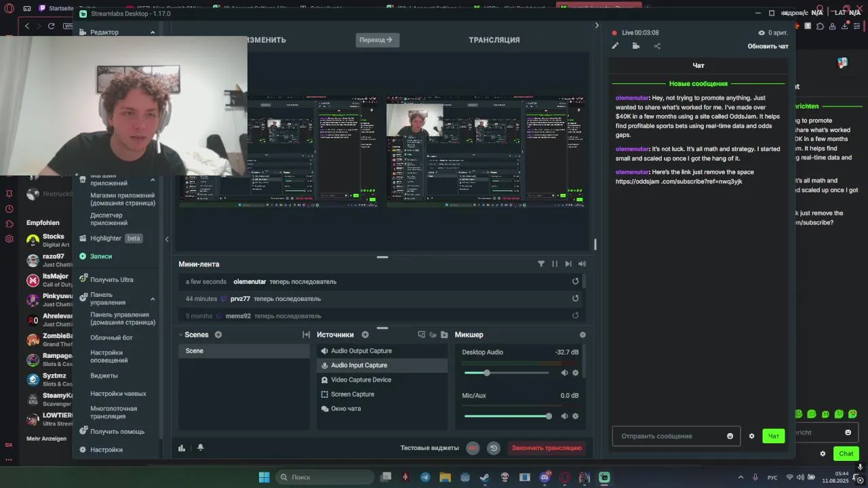Send message with green Чат button
The image size is (868, 488).
point(773,436)
